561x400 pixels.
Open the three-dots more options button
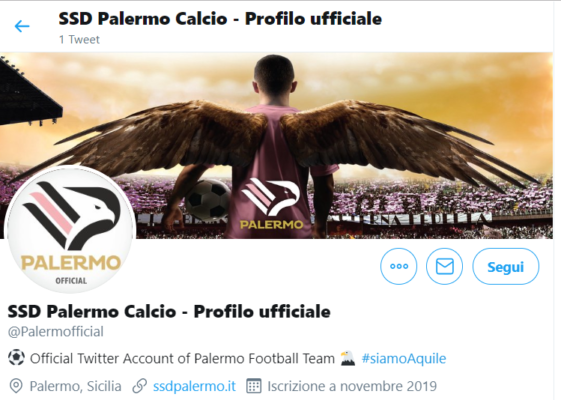coord(399,266)
